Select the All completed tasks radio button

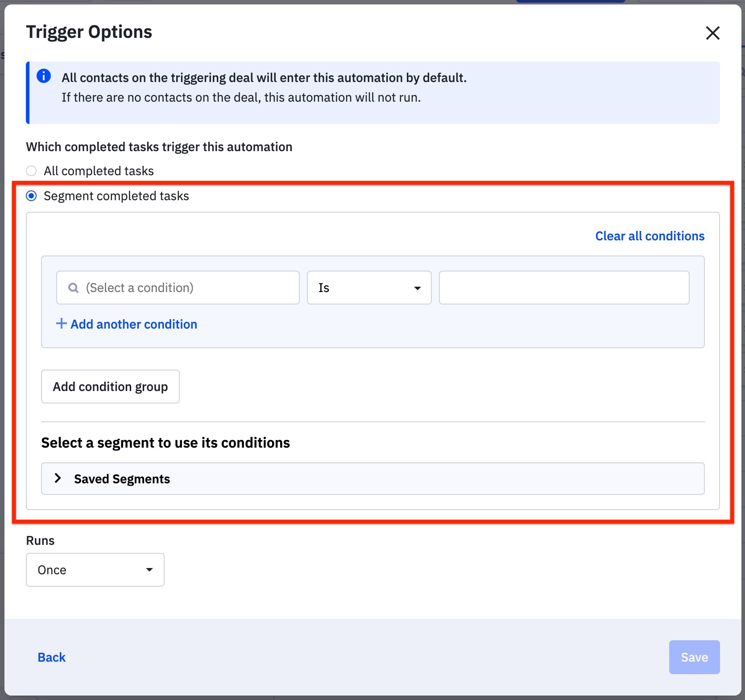(31, 170)
